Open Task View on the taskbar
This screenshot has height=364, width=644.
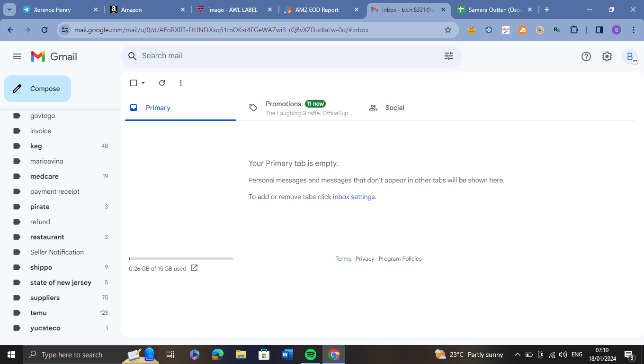(170, 355)
